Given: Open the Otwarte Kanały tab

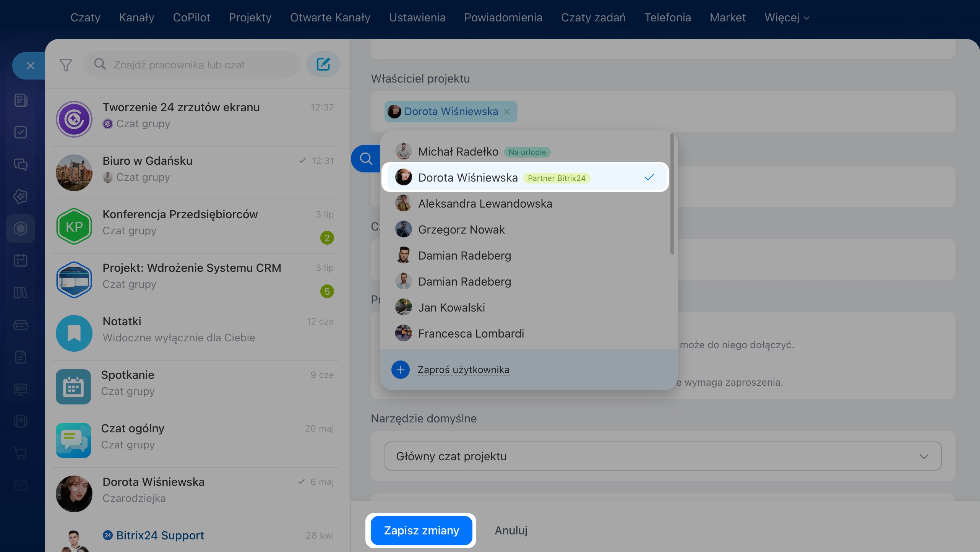Looking at the screenshot, I should coord(330,18).
